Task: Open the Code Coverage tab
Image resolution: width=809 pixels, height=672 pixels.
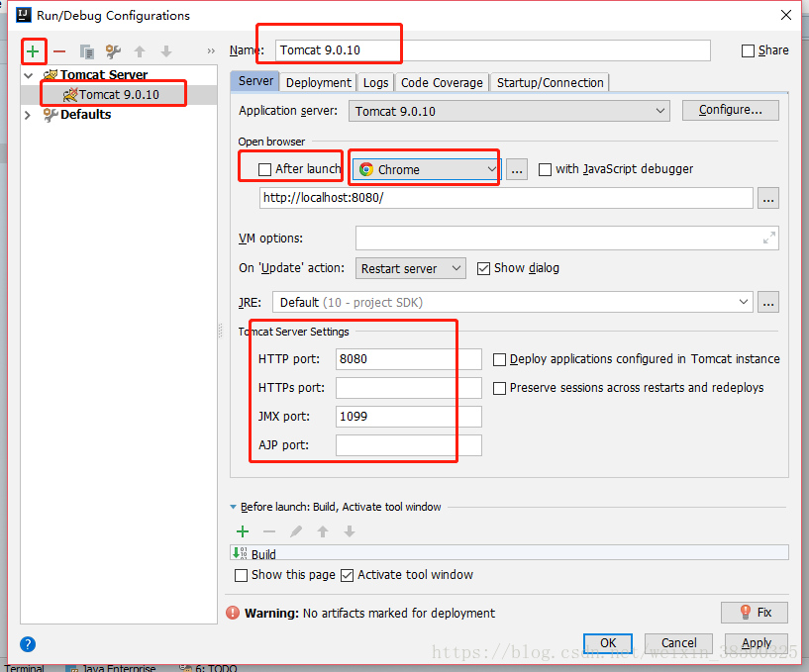Action: pos(443,82)
